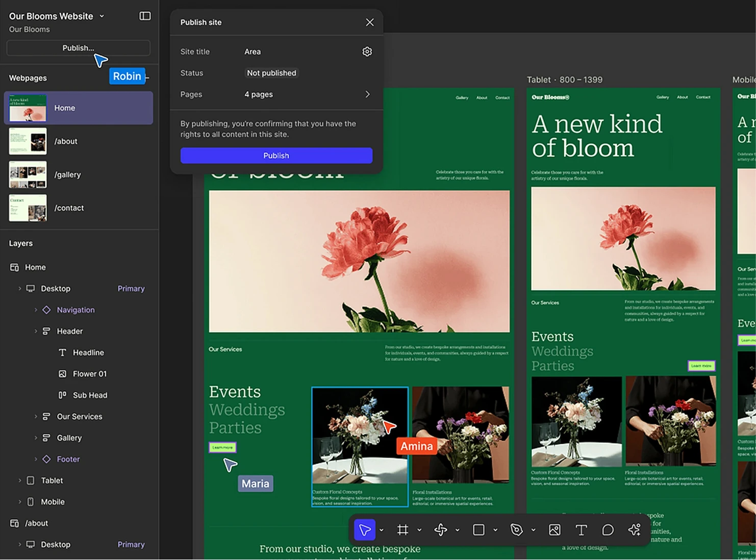The image size is (756, 560).
Task: Select the Flower 01 layer
Action: [90, 374]
